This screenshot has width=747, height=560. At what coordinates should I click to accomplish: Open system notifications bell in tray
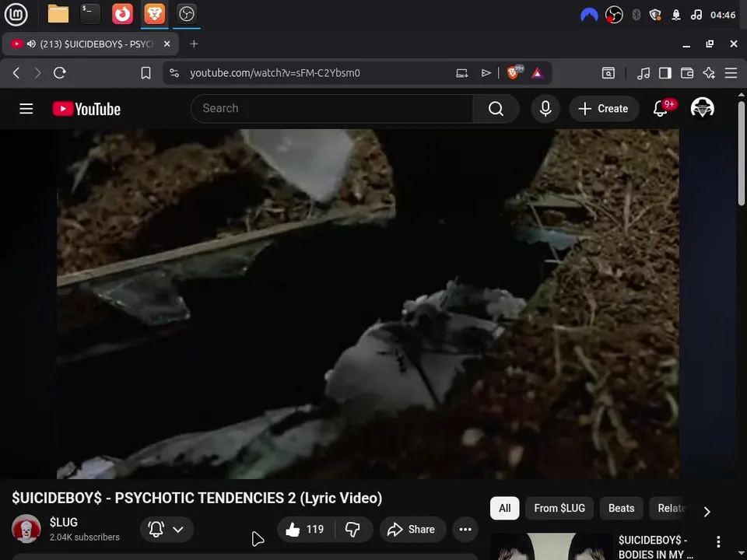675,15
